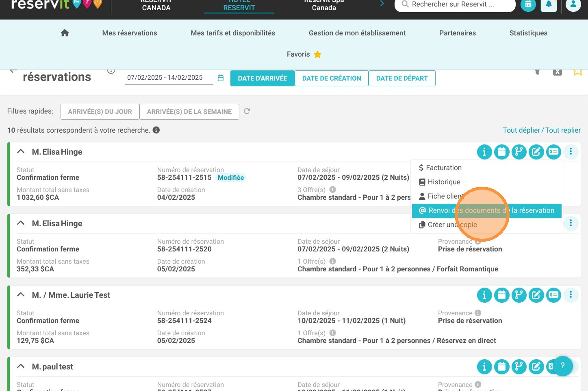
Task: Click branch icon for paul test reservation
Action: pyautogui.click(x=519, y=367)
